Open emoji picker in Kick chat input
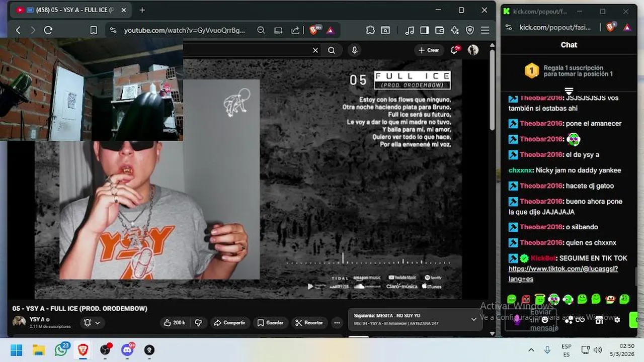This screenshot has width=644, height=362. pos(545,320)
